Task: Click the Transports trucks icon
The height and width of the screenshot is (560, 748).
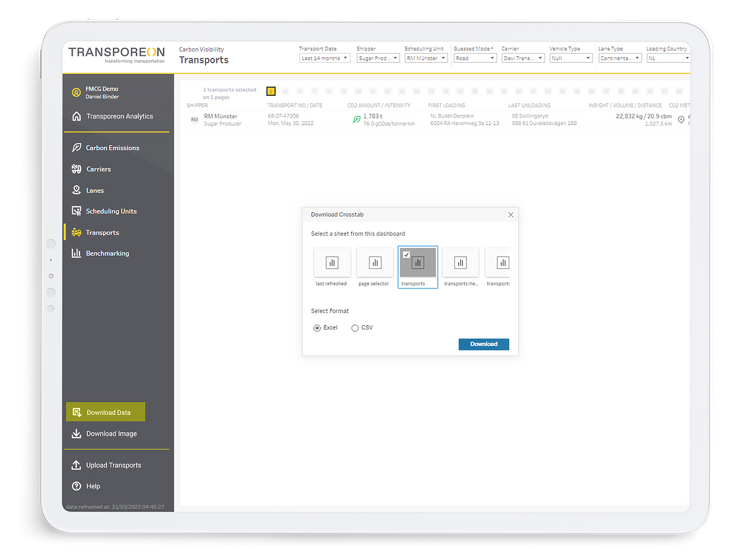Action: point(76,232)
